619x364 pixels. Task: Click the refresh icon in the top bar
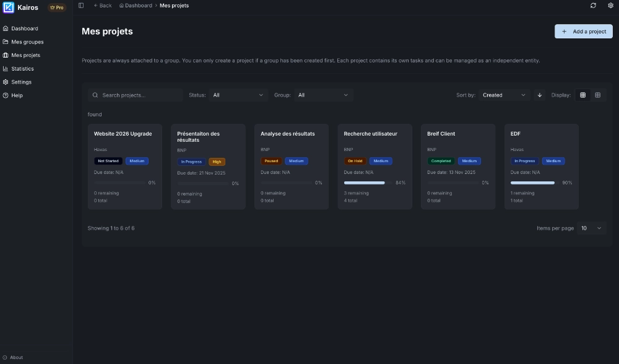592,5
